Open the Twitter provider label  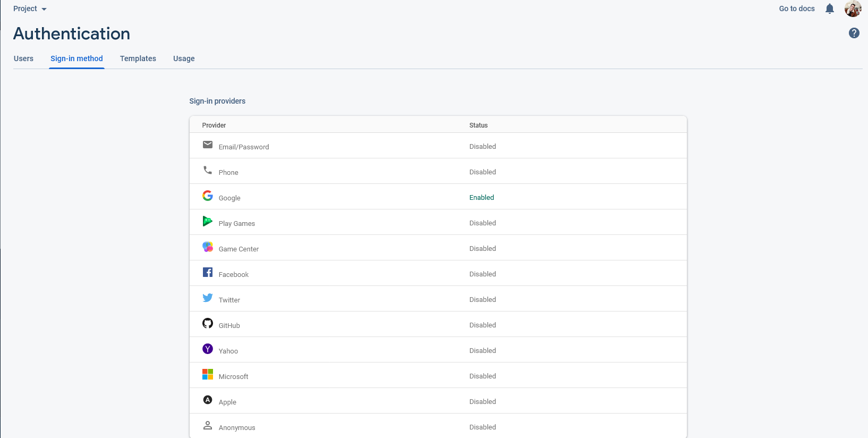tap(229, 300)
